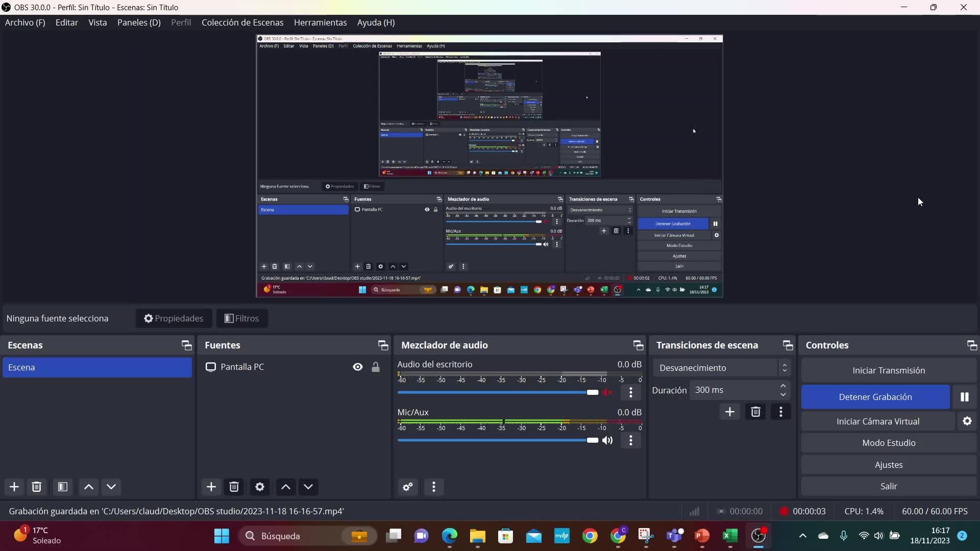This screenshot has width=980, height=551.
Task: Open the Herramientas menu
Action: (x=320, y=22)
